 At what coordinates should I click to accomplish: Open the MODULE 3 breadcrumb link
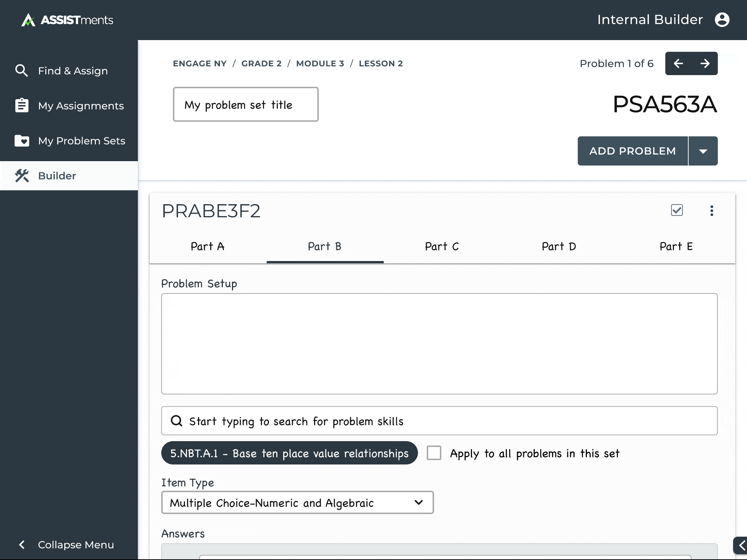320,63
